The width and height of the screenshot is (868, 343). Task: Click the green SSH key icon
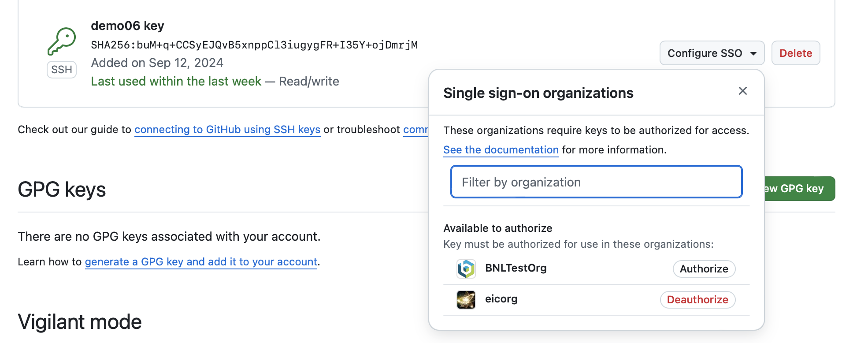(62, 41)
